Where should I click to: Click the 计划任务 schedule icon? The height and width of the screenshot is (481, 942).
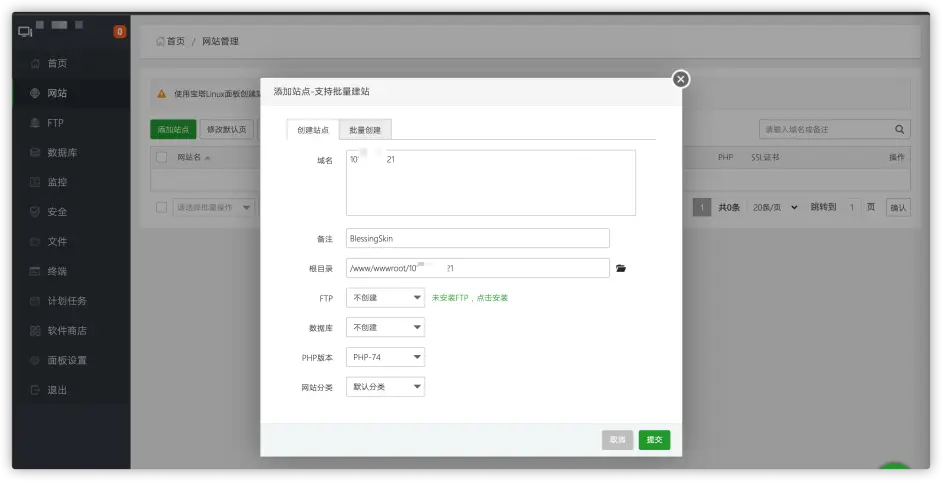pos(35,301)
